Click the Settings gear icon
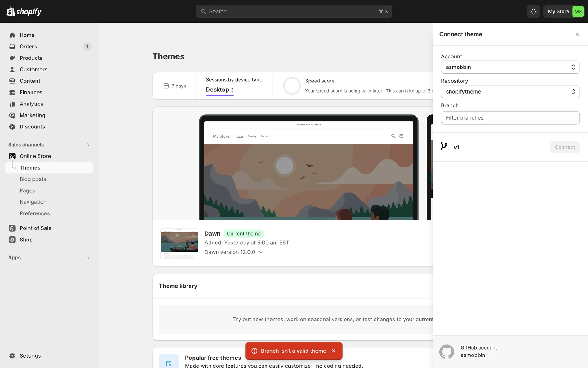The height and width of the screenshot is (368, 588). 12,356
